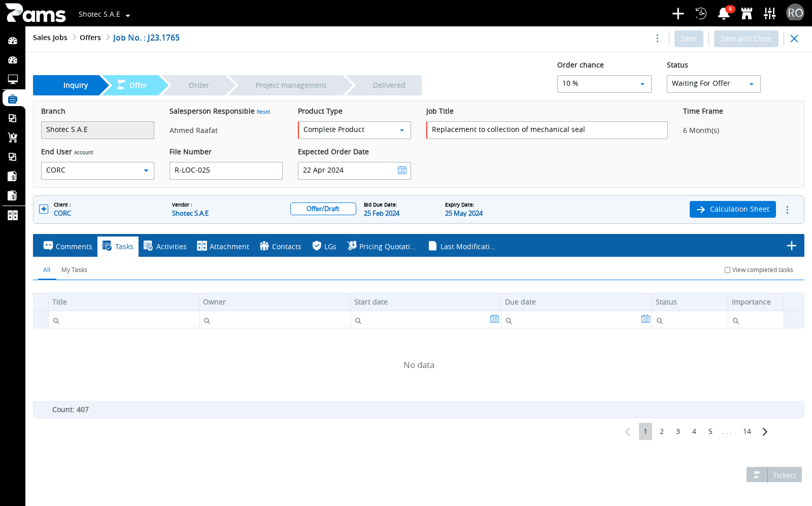Open three-dot menu beside Calculation Sheet
The height and width of the screenshot is (506, 812).
pyautogui.click(x=787, y=210)
